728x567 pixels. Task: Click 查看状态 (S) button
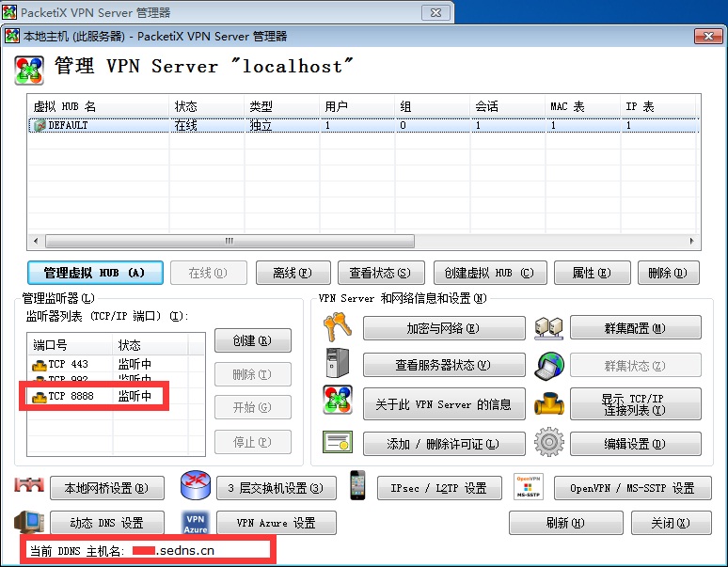coord(381,273)
